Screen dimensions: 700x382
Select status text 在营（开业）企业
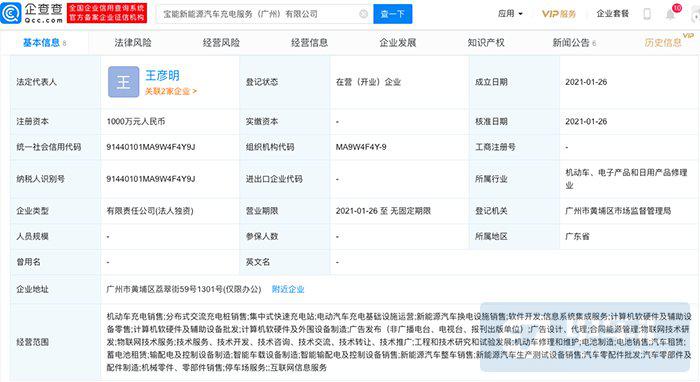[x=368, y=82]
